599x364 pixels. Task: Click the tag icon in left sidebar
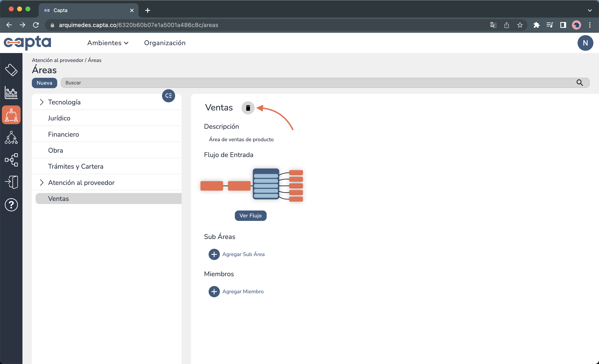point(11,70)
